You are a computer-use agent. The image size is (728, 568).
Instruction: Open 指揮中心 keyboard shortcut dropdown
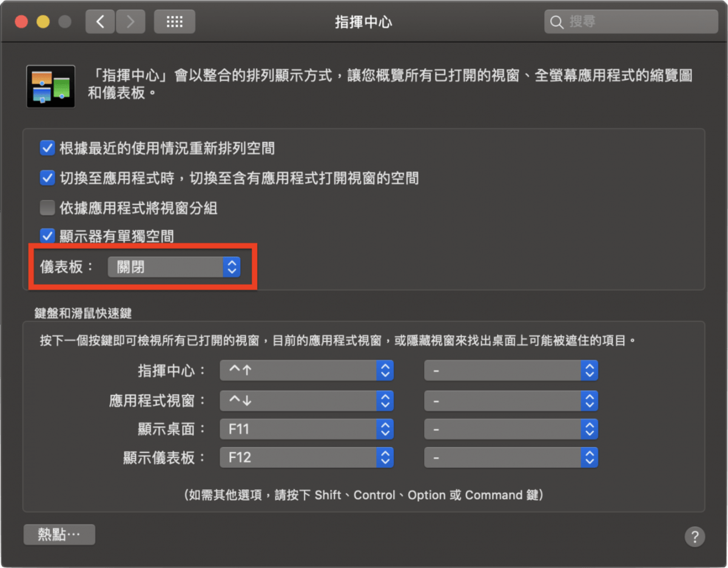pos(306,370)
